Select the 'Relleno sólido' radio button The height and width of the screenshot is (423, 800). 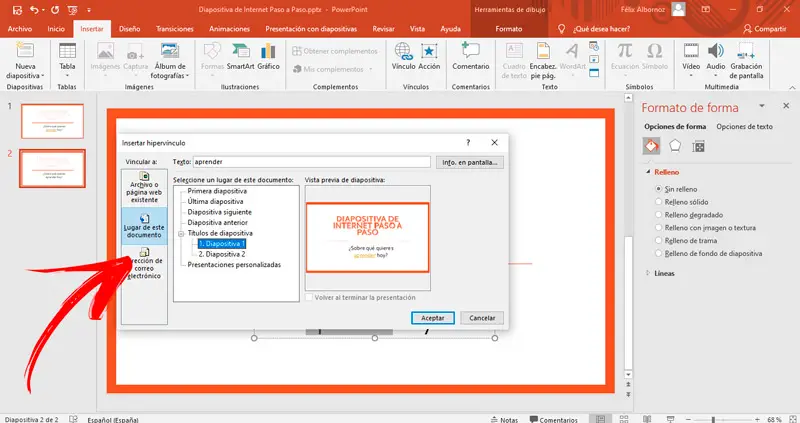[x=657, y=201]
